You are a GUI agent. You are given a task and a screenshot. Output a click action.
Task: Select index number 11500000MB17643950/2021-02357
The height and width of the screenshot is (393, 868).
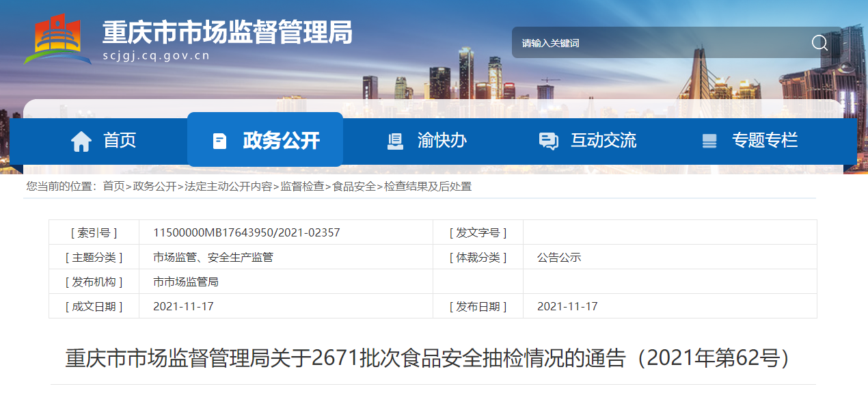click(247, 232)
